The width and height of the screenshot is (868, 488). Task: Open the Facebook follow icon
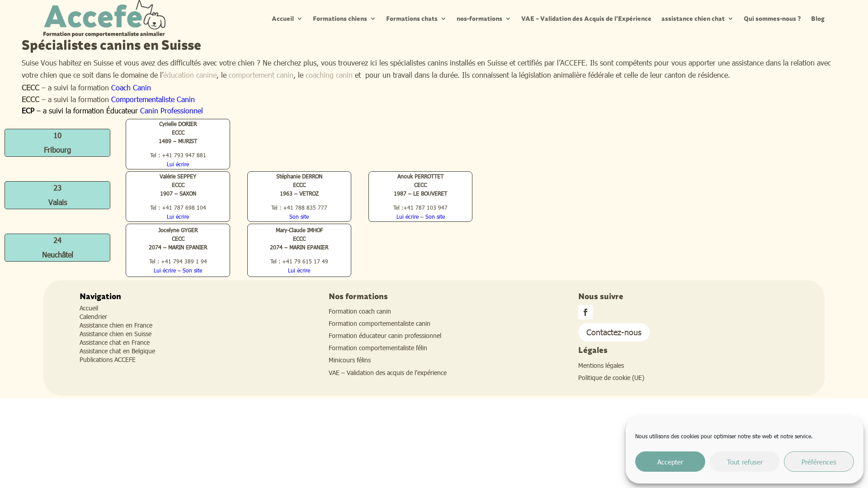point(585,312)
